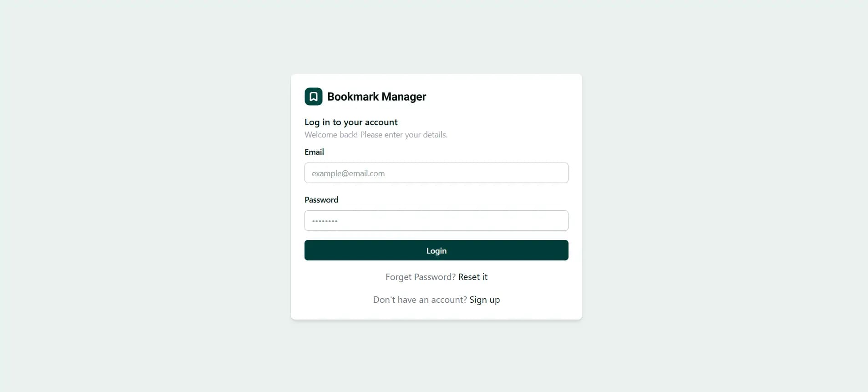Click the Log in to your account heading
Viewport: 868px width, 392px height.
(351, 122)
